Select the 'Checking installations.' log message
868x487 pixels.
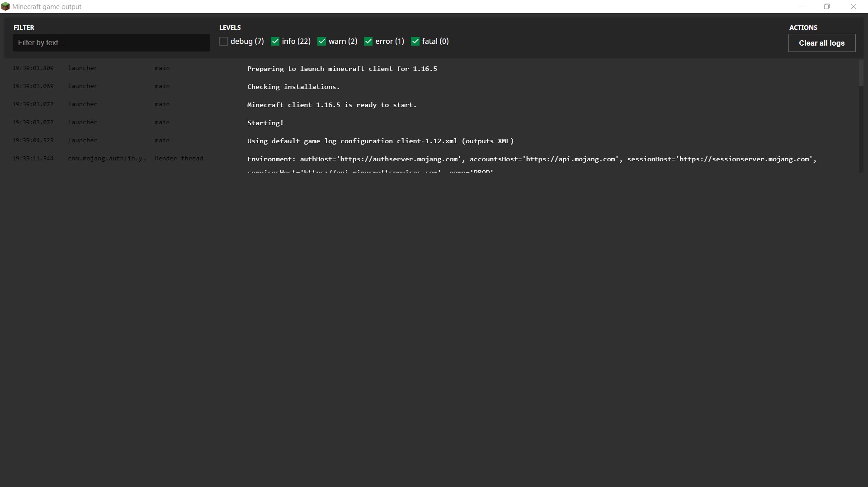[293, 87]
